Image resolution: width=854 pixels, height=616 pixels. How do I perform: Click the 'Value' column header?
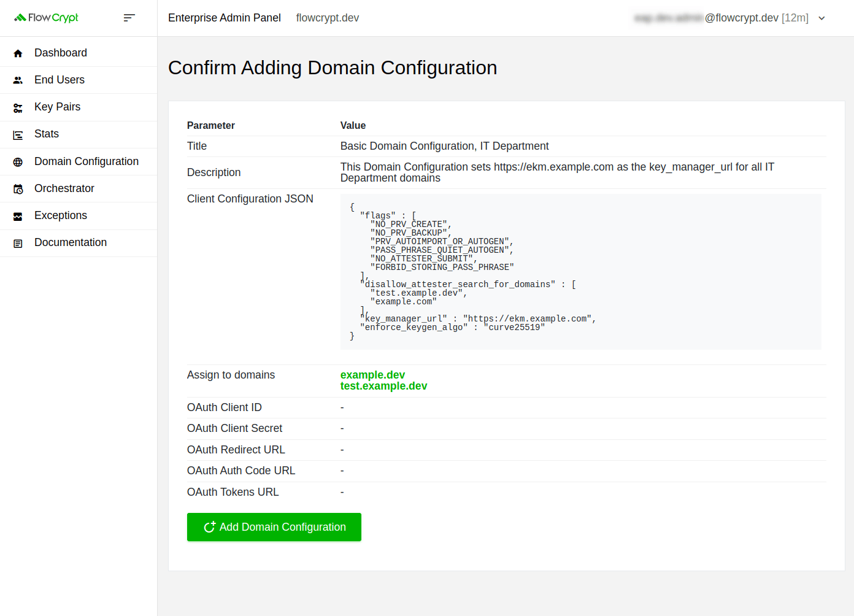click(353, 125)
